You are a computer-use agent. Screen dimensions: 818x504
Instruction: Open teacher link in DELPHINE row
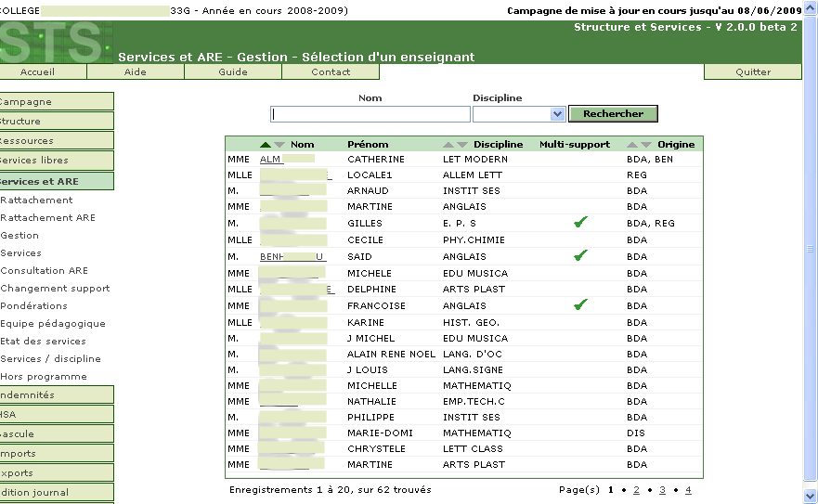coord(296,289)
